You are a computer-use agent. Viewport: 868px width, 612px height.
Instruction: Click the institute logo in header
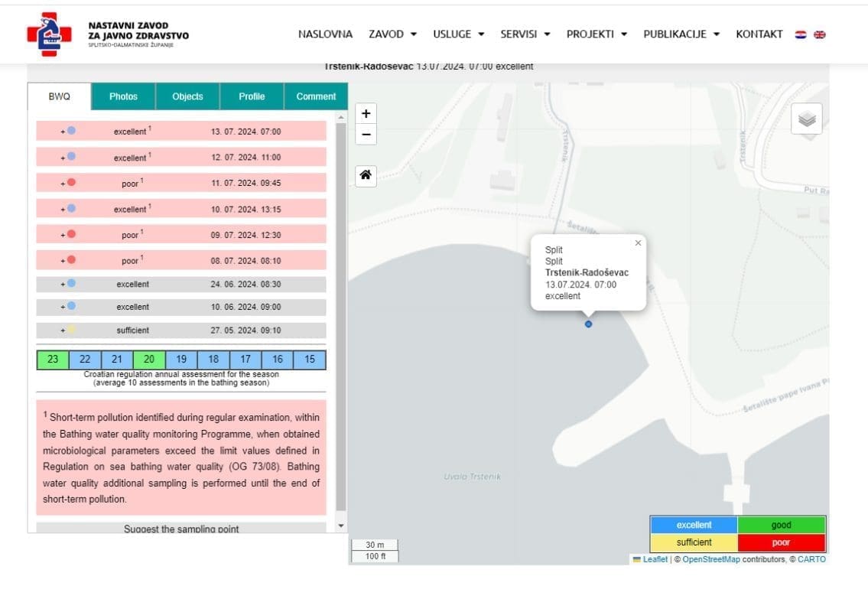pos(49,34)
